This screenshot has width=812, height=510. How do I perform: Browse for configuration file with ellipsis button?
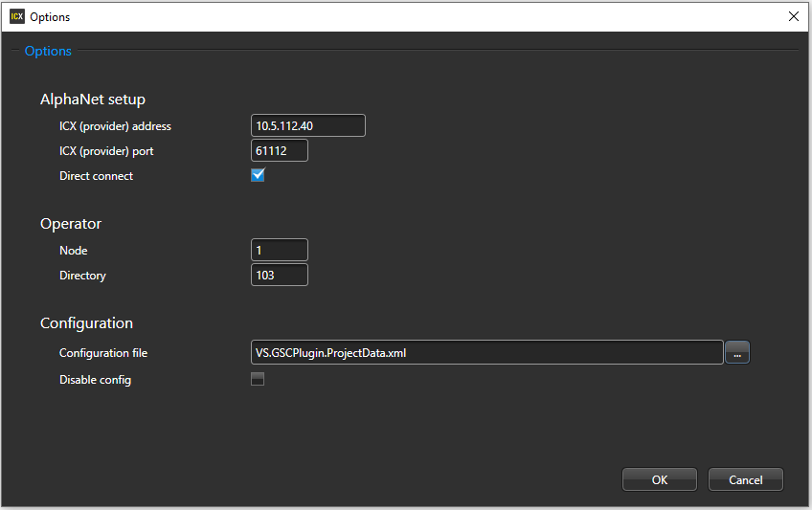[x=737, y=352]
